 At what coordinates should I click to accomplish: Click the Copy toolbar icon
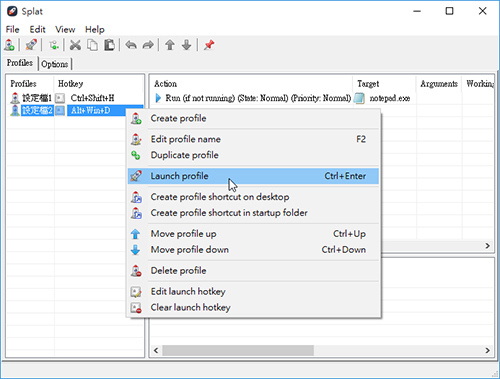pyautogui.click(x=92, y=45)
